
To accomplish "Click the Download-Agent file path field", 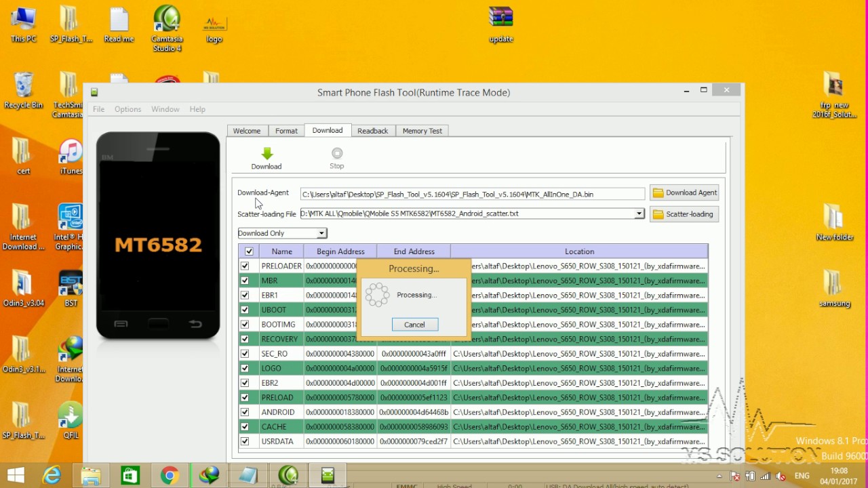I will point(473,195).
